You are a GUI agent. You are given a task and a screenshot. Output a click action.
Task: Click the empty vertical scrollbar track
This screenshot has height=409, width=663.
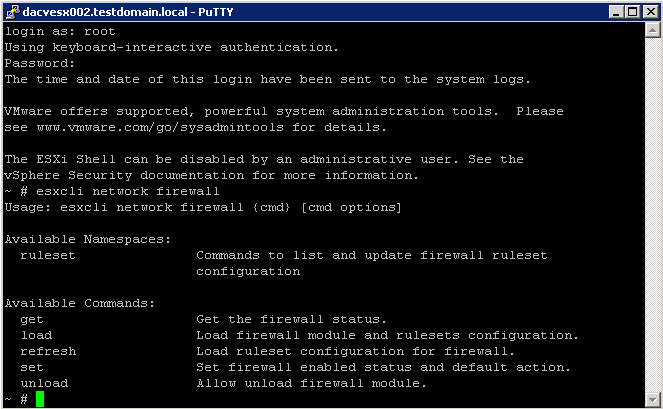coord(652,215)
